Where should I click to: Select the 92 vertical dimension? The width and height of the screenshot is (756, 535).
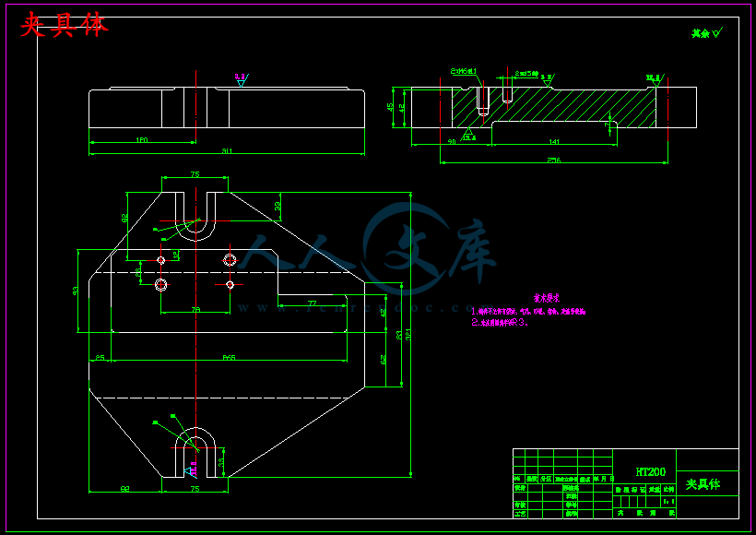coord(124,218)
